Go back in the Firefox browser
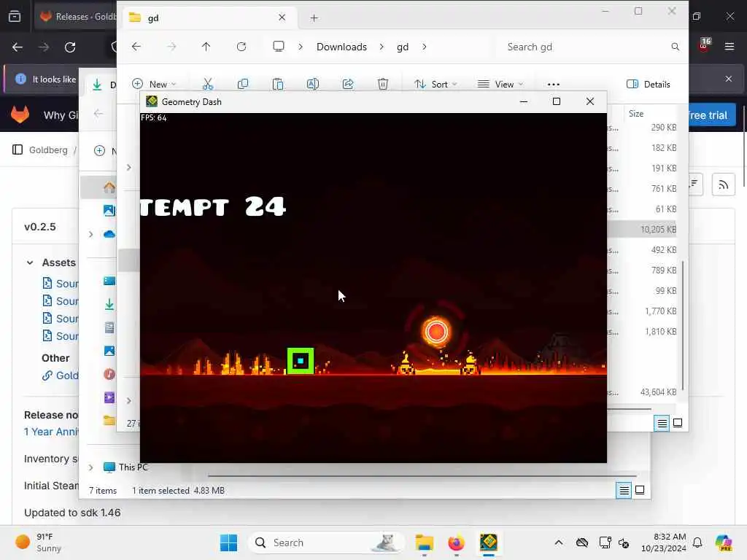This screenshot has height=560, width=747. pos(18,47)
